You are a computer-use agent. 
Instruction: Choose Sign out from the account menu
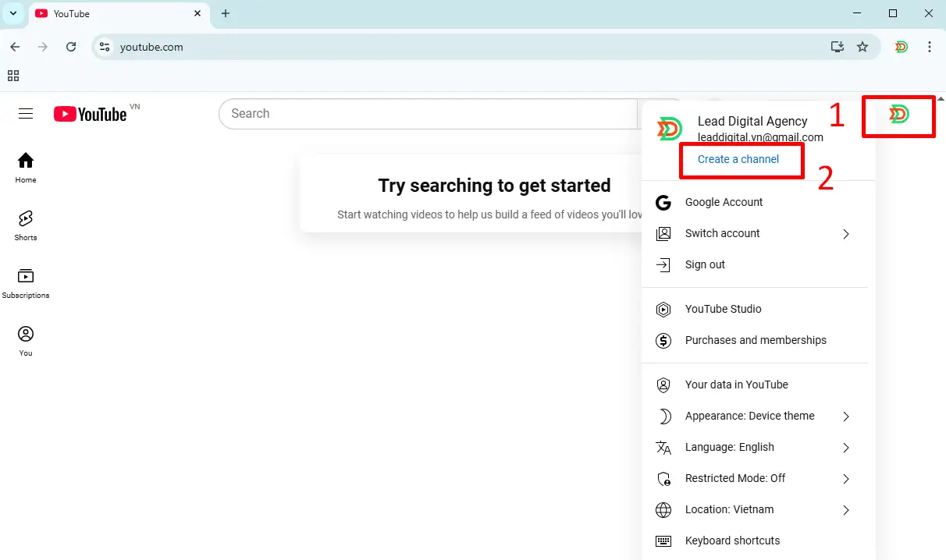click(755, 264)
